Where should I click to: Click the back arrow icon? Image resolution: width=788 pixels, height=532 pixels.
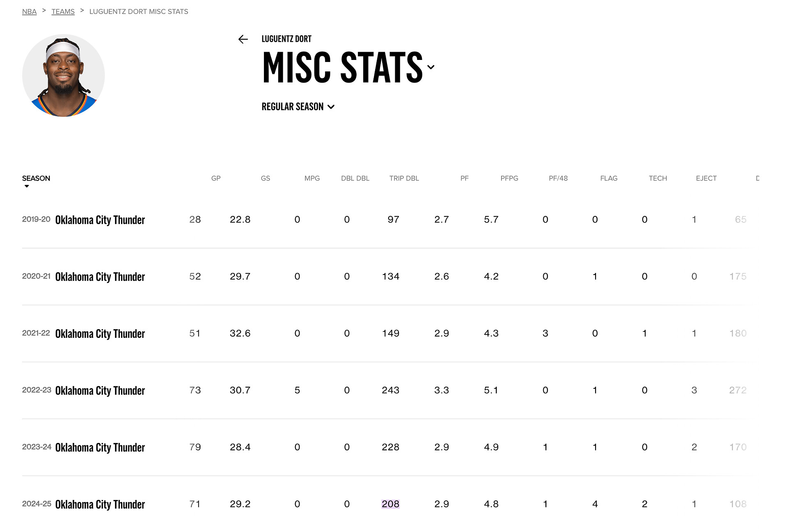point(243,39)
